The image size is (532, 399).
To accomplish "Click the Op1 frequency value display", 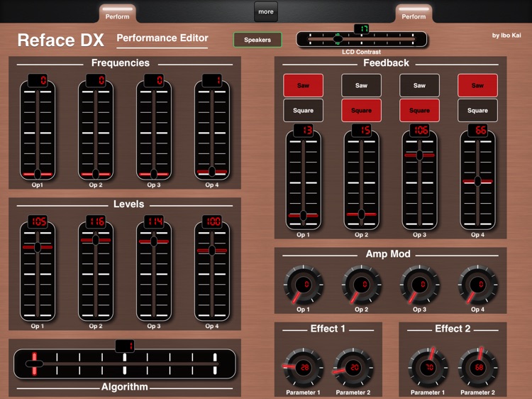I will point(38,80).
